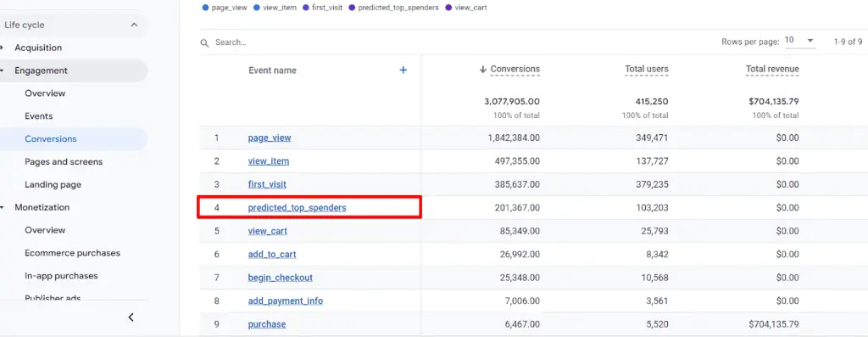The image size is (868, 337).
Task: Open In-app purchases report
Action: point(61,276)
